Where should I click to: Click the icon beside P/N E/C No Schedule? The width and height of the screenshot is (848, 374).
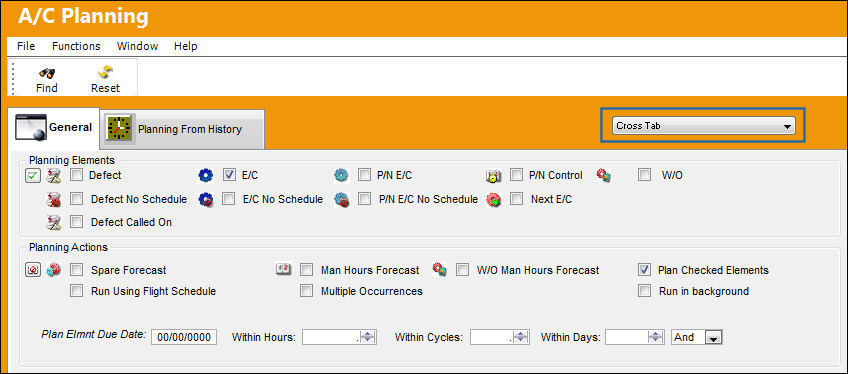[341, 199]
